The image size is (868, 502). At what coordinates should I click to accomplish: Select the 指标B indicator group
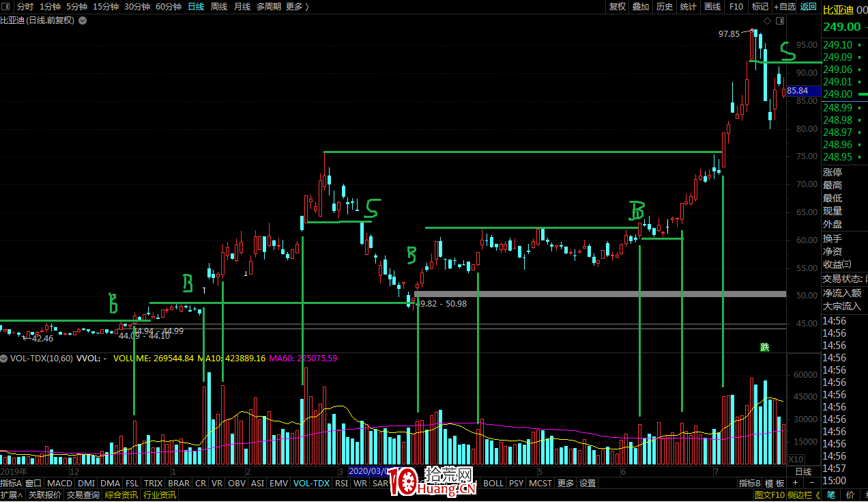point(750,483)
